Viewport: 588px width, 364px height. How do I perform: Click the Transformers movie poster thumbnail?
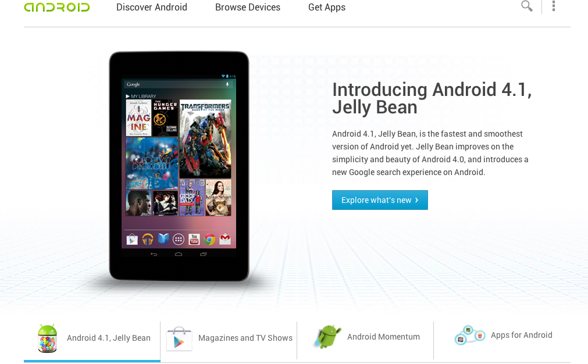205,138
